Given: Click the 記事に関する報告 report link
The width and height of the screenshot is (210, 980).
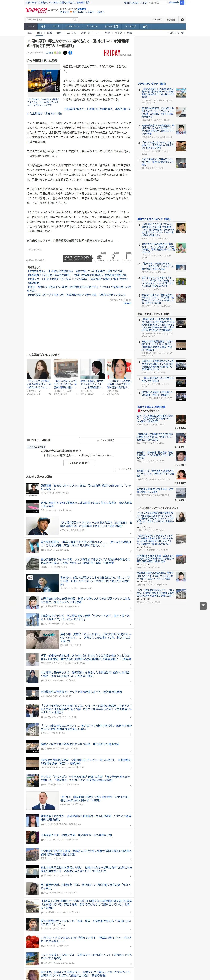Looking at the screenshot, I should tap(36, 260).
